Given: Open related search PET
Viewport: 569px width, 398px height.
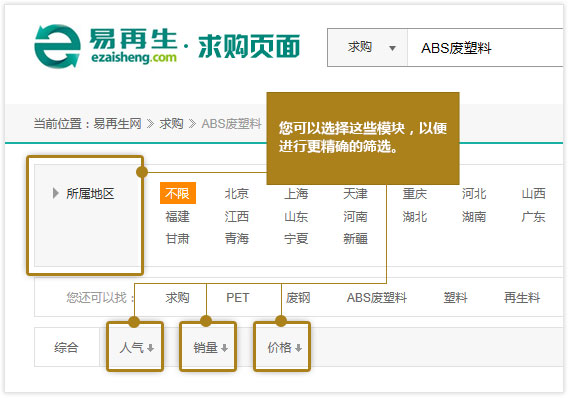Looking at the screenshot, I should pyautogui.click(x=237, y=298).
